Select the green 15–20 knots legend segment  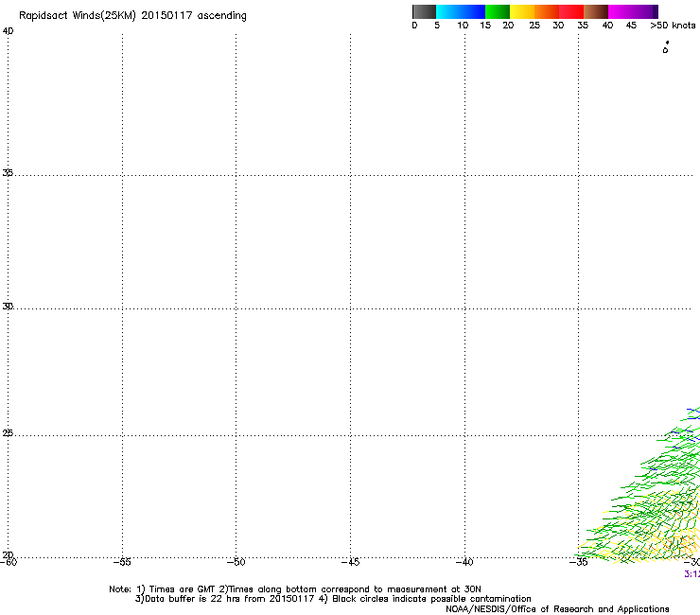(498, 11)
